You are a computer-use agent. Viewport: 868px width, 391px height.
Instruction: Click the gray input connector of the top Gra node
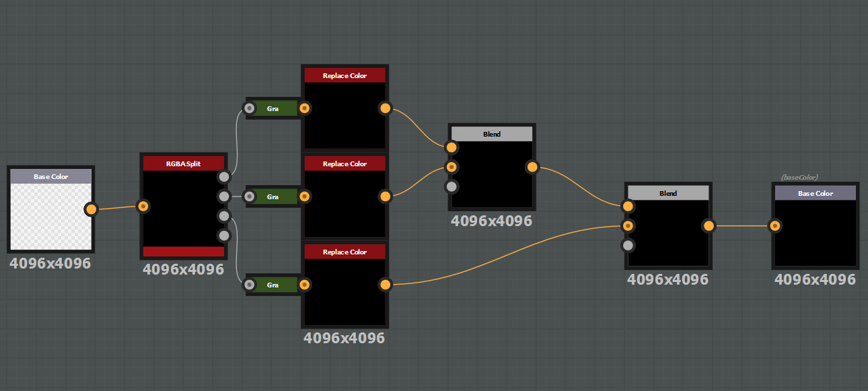click(x=250, y=108)
